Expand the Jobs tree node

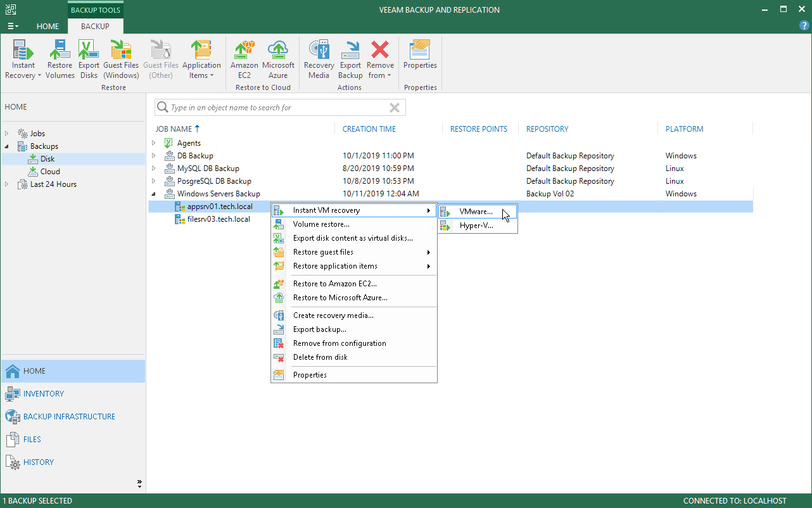pyautogui.click(x=7, y=134)
